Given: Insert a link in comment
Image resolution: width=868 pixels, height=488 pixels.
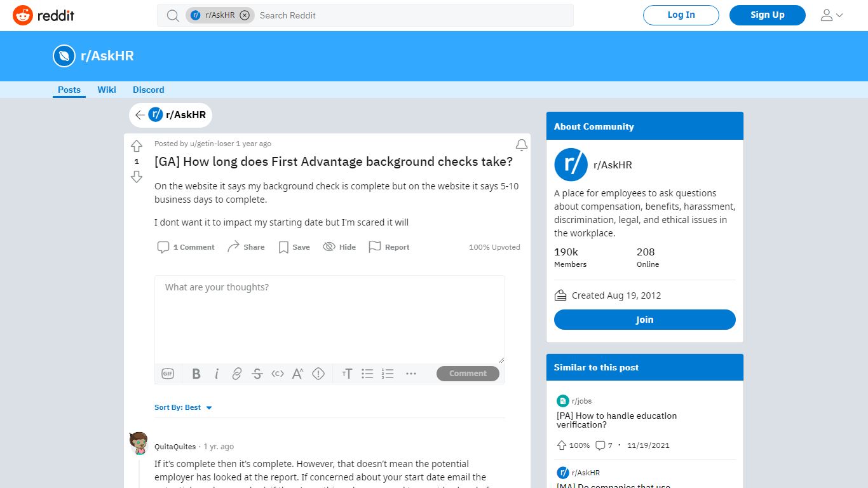Looking at the screenshot, I should click(x=237, y=374).
